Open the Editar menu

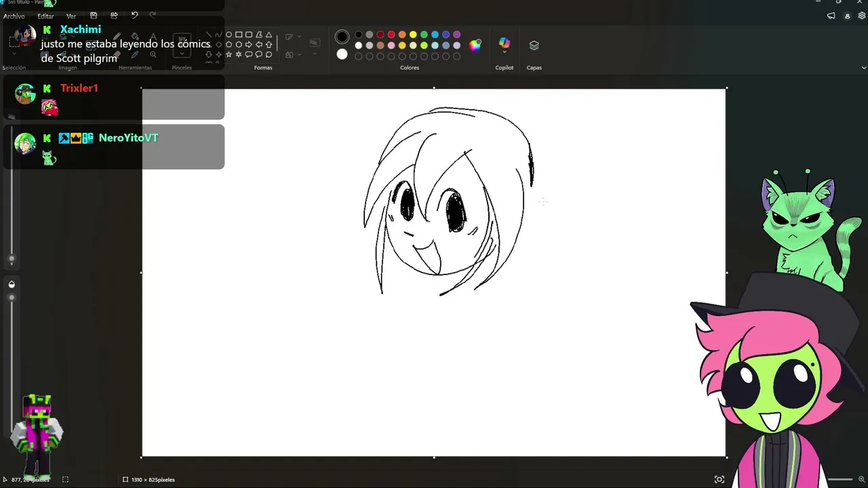[45, 16]
